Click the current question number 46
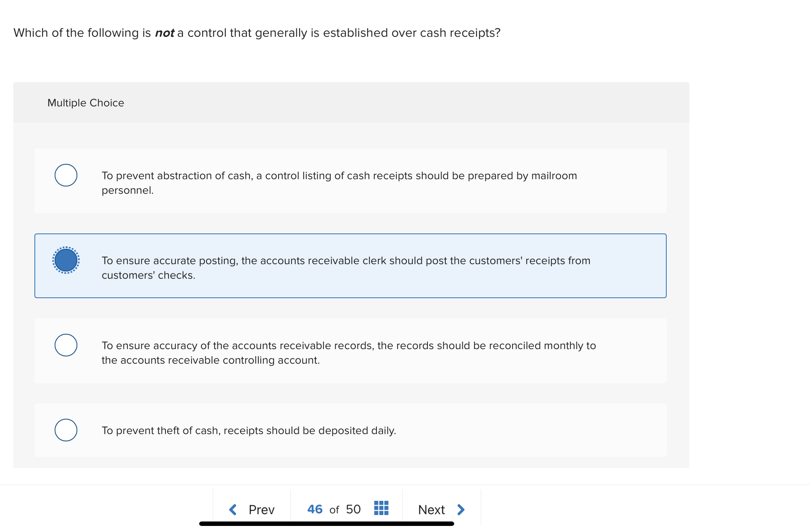This screenshot has height=532, width=810. (315, 509)
